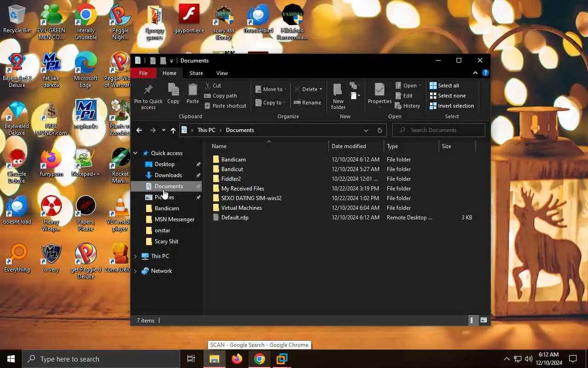Sort by Date modified column header
This screenshot has width=588, height=368.
click(x=356, y=146)
